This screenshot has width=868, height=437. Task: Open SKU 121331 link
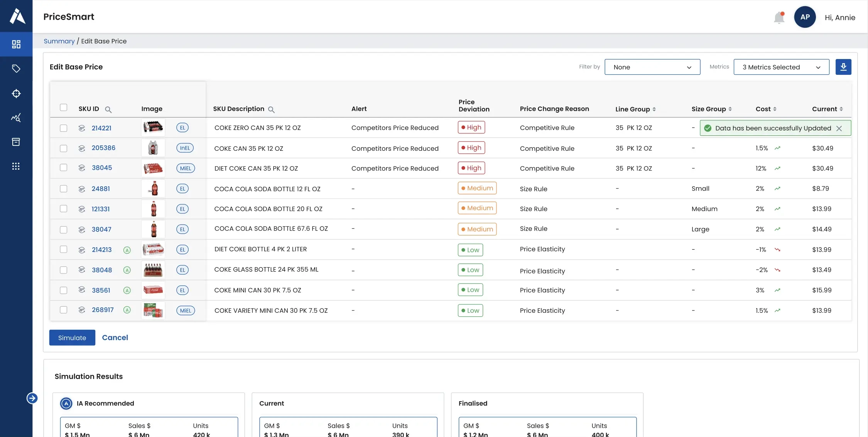pyautogui.click(x=101, y=209)
